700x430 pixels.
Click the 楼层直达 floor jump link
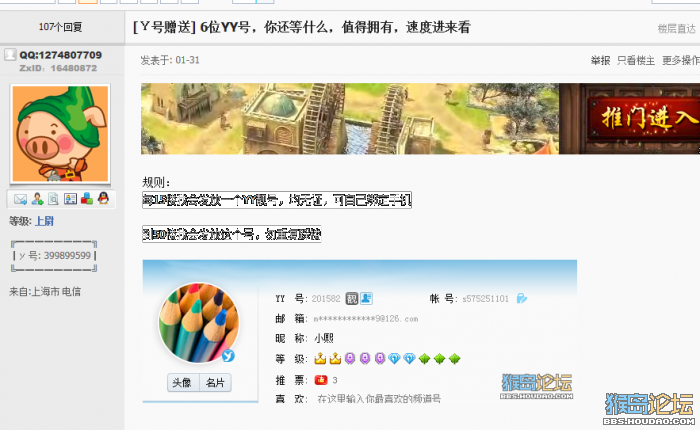676,29
